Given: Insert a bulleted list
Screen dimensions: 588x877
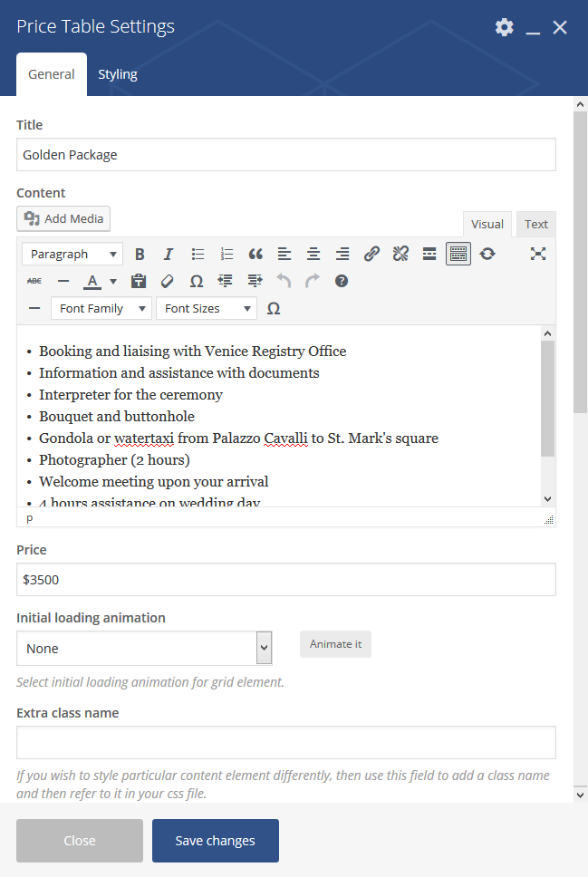Looking at the screenshot, I should click(x=198, y=255).
